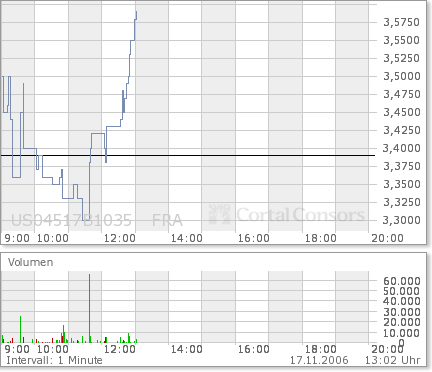Click 20:00 time label under price chart
The width and height of the screenshot is (432, 372).
[x=387, y=239]
